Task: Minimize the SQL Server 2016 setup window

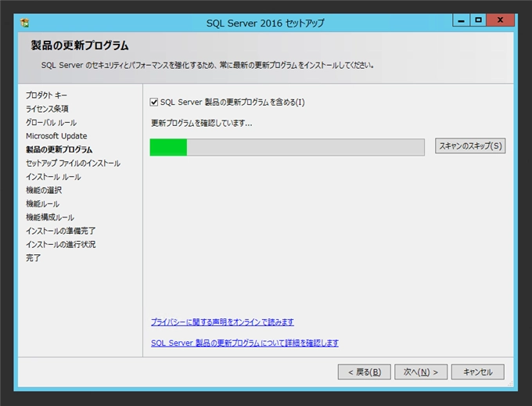Action: pyautogui.click(x=461, y=20)
